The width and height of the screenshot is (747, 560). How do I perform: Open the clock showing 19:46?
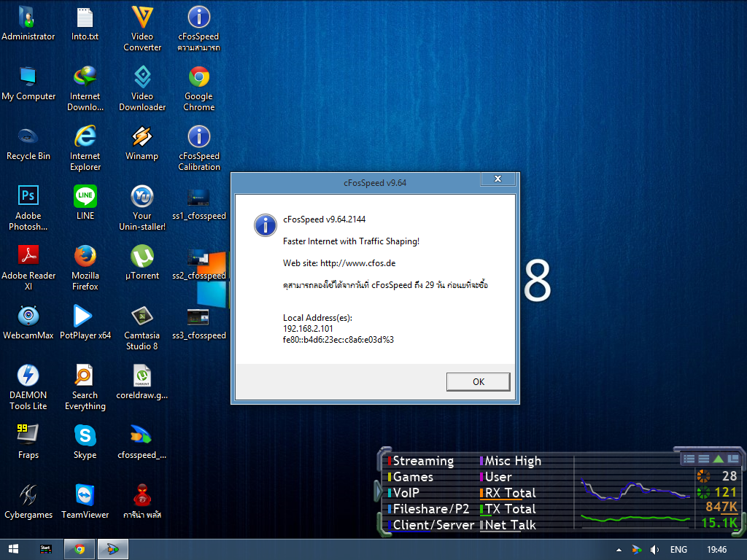coord(716,550)
